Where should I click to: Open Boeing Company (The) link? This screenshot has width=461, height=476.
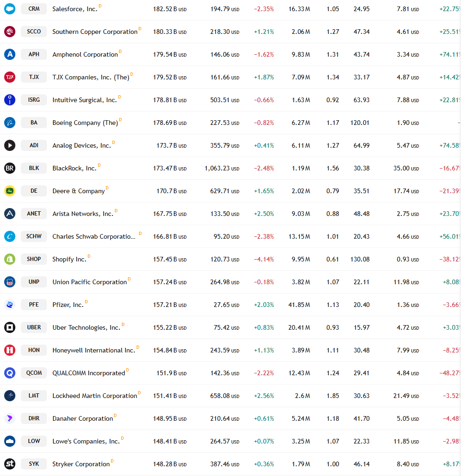click(85, 123)
